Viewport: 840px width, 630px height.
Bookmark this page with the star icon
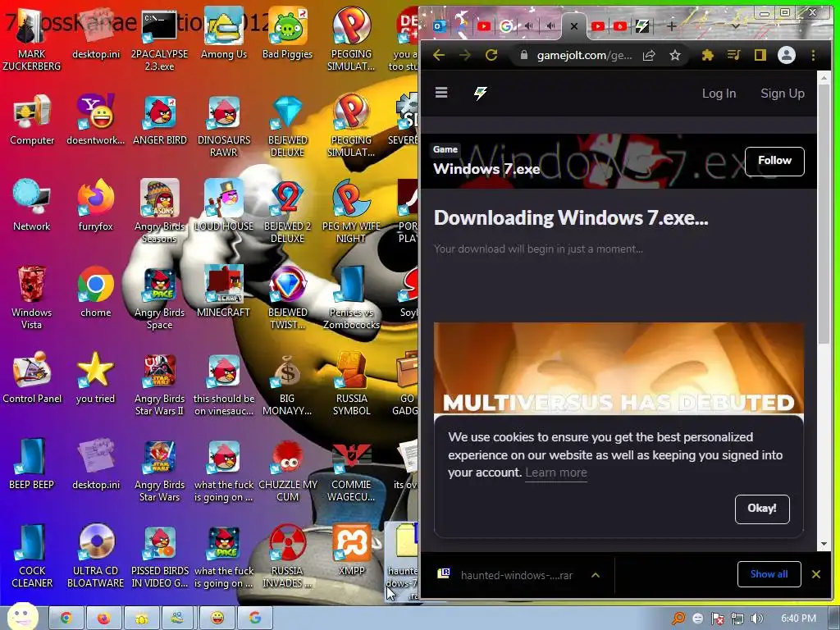coord(675,55)
